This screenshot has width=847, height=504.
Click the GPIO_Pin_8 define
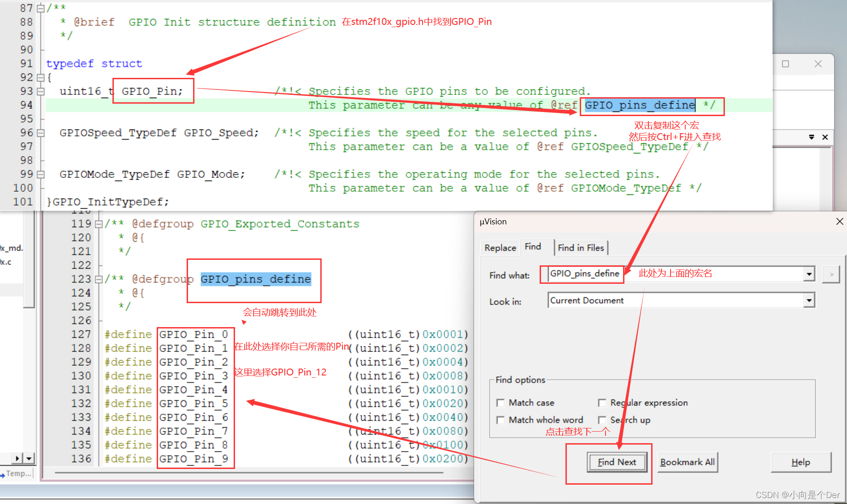[x=194, y=445]
